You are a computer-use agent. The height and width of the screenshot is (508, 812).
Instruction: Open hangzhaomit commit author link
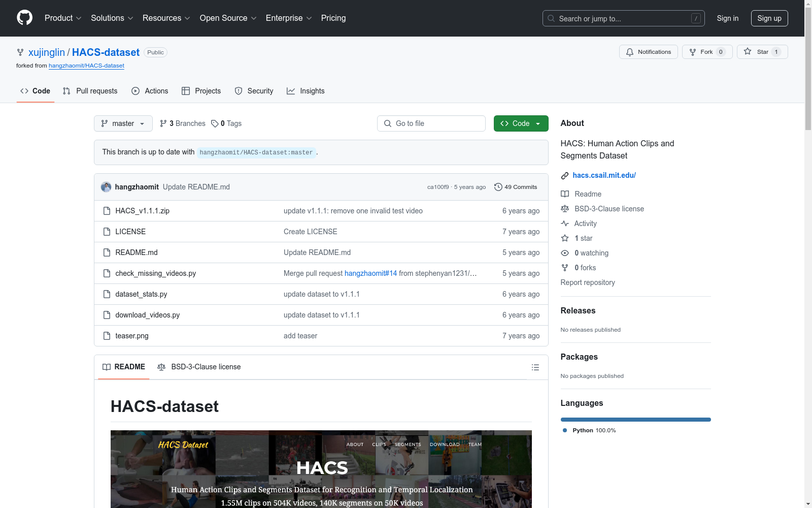(x=137, y=187)
